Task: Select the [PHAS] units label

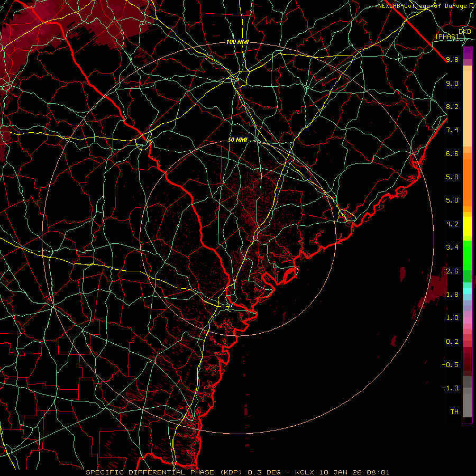Action: pyautogui.click(x=447, y=36)
